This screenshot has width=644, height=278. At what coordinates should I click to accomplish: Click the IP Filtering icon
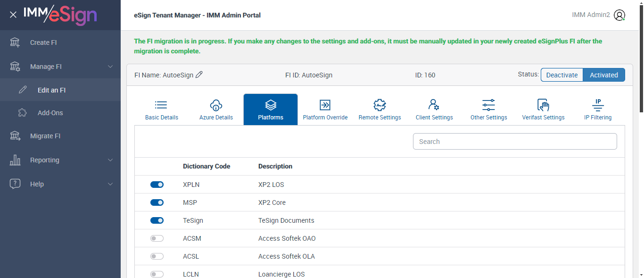pos(598,104)
